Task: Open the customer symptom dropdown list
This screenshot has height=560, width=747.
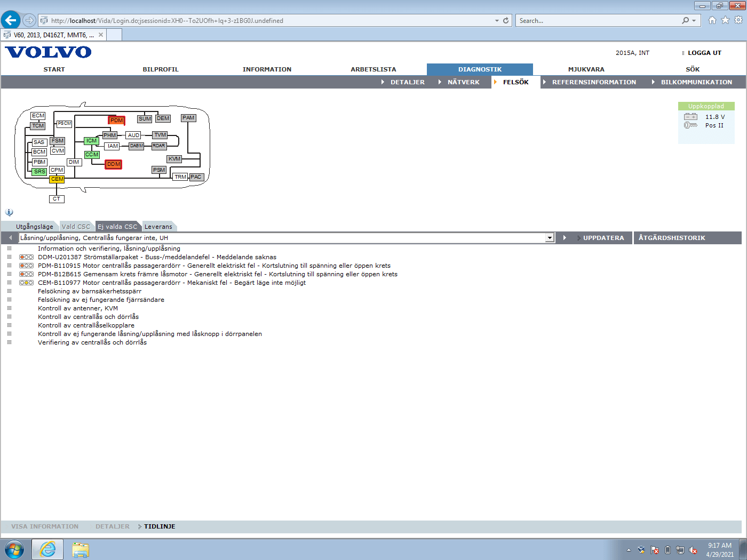Action: [x=550, y=238]
